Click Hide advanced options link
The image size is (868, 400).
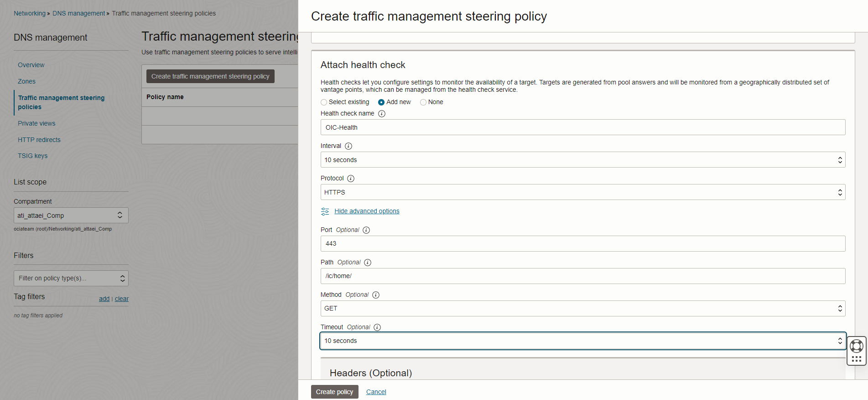[367, 211]
